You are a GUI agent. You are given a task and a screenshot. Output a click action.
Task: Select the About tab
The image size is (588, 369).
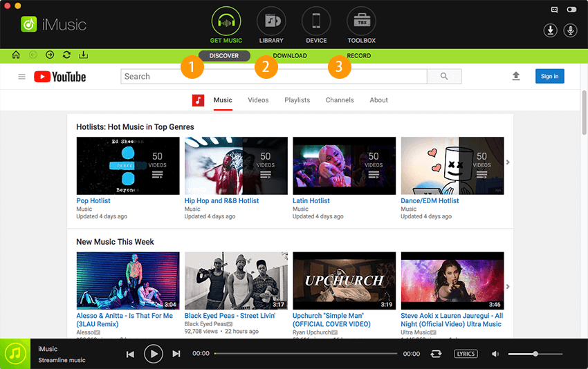tap(379, 100)
